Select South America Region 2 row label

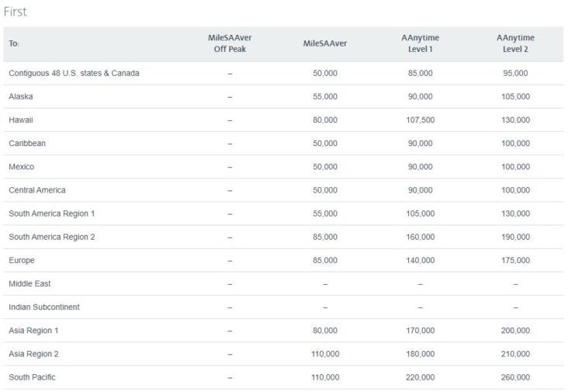pyautogui.click(x=52, y=237)
